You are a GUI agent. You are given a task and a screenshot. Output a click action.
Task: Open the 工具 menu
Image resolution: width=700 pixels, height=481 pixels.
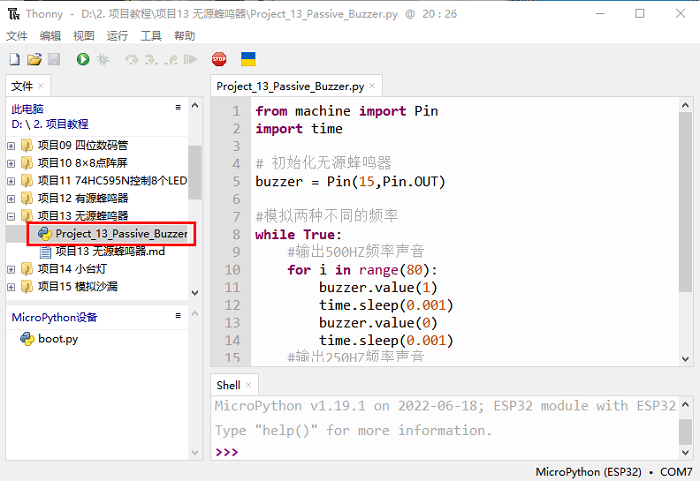coord(151,36)
